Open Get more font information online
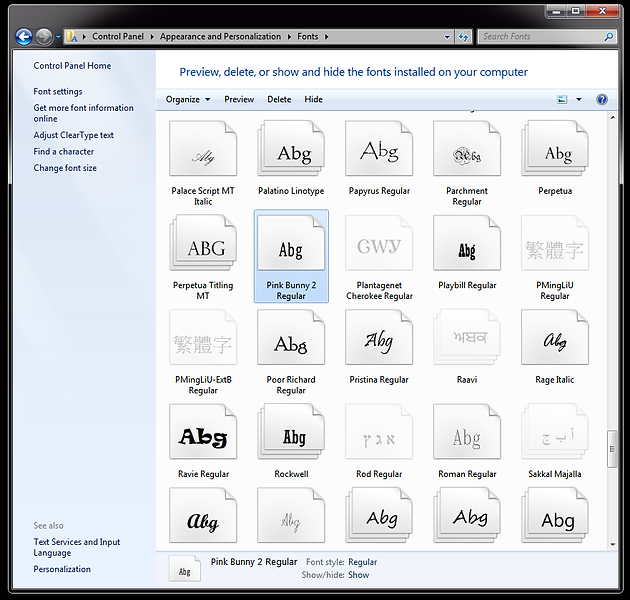The height and width of the screenshot is (600, 630). (x=84, y=113)
